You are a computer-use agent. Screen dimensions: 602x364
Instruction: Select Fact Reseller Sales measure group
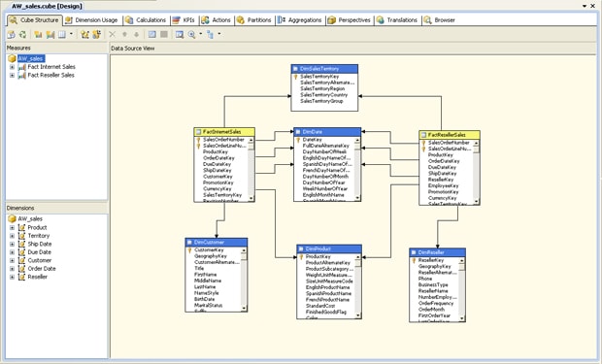[51, 76]
